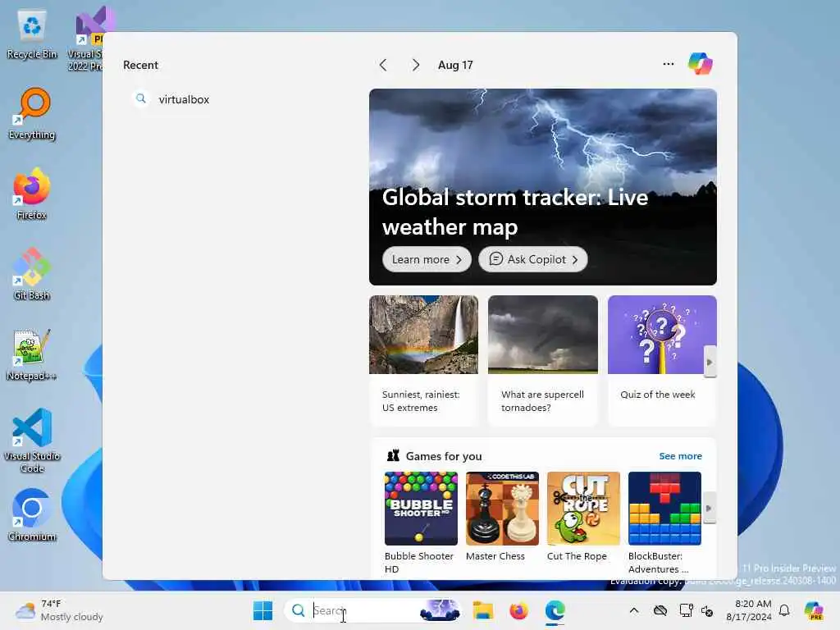Screen dimensions: 840x630
Task: Open the Global storm tracker headline
Action: (x=515, y=212)
